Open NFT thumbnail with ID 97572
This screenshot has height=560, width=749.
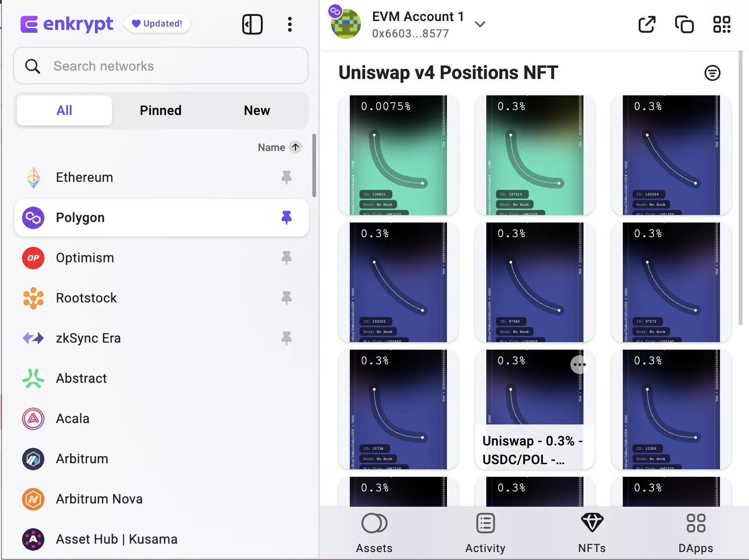(x=671, y=282)
